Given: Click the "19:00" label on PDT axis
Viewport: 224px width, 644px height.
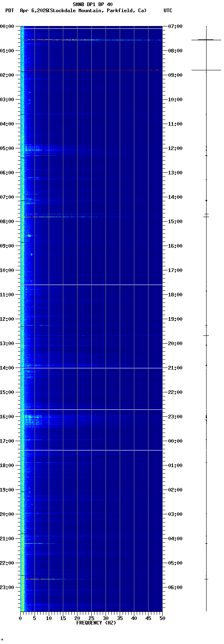Looking at the screenshot, I should [7, 490].
